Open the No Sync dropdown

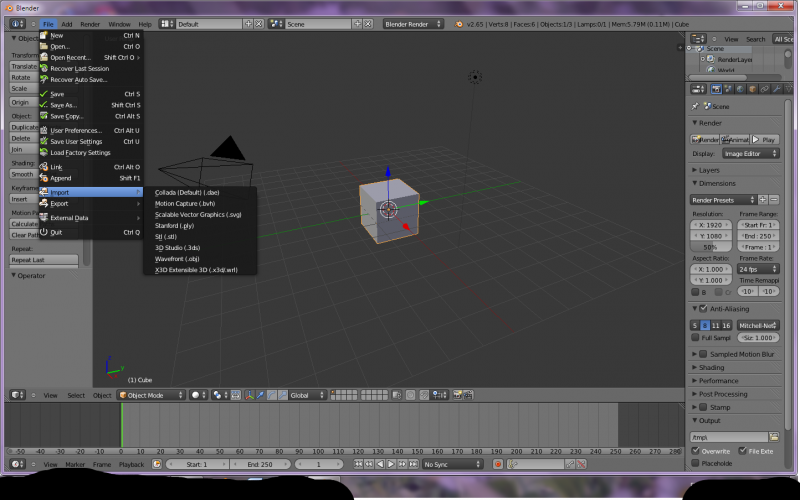click(x=452, y=464)
